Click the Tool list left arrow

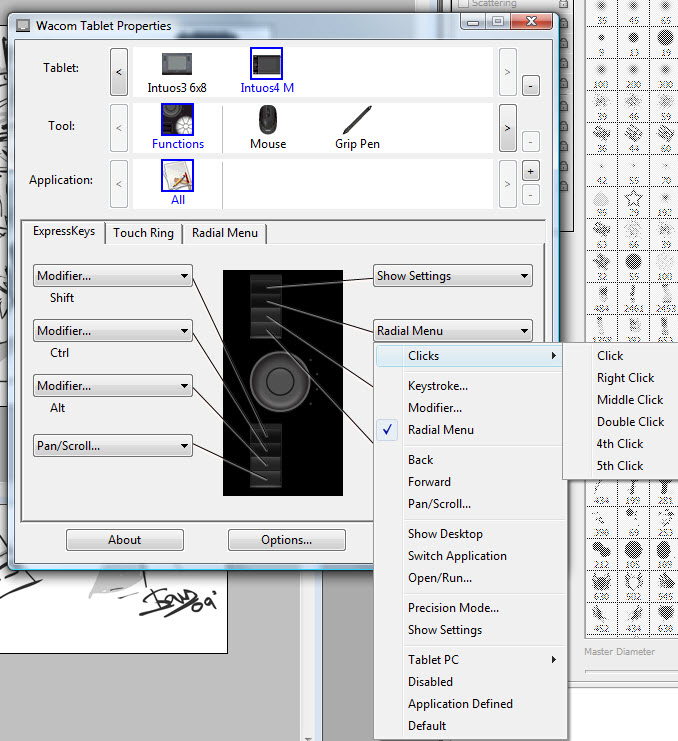(119, 128)
